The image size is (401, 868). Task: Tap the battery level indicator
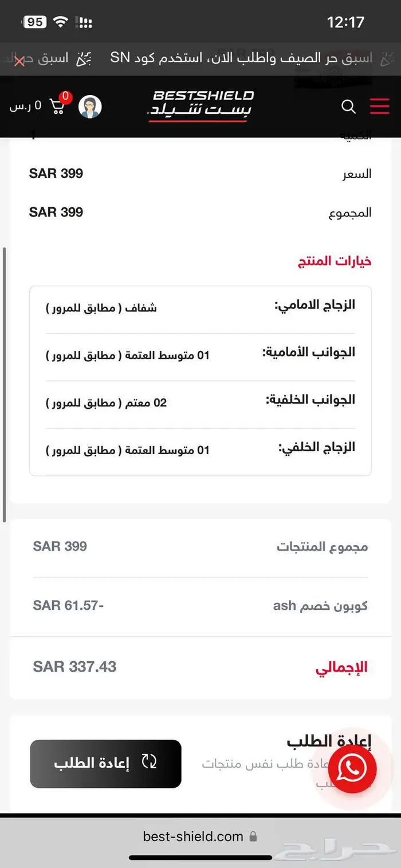pos(34,22)
